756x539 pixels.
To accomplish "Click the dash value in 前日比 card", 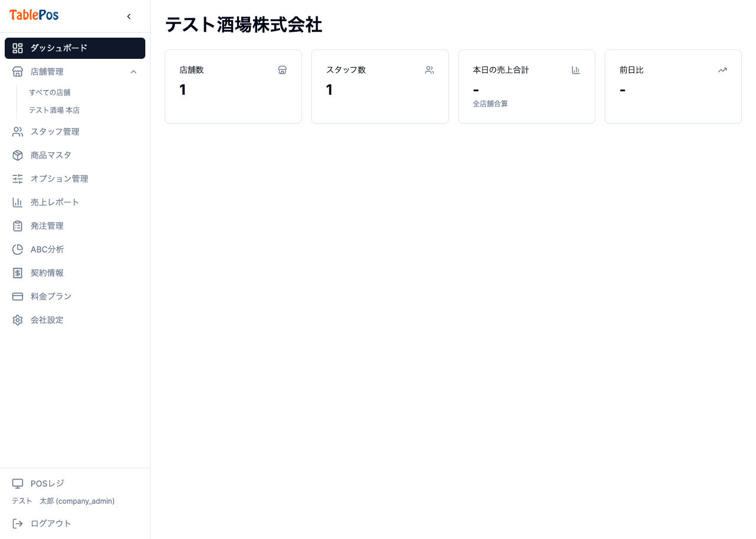I will click(622, 90).
